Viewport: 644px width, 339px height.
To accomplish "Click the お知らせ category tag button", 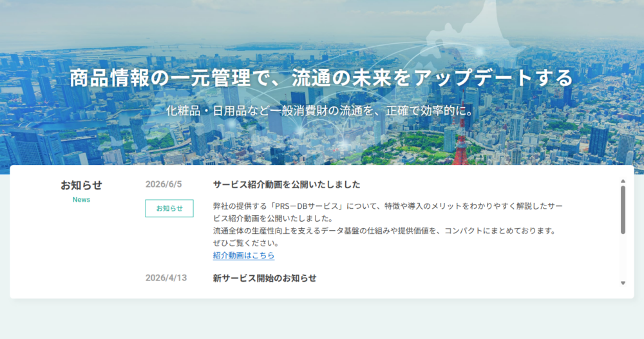I will pos(169,208).
